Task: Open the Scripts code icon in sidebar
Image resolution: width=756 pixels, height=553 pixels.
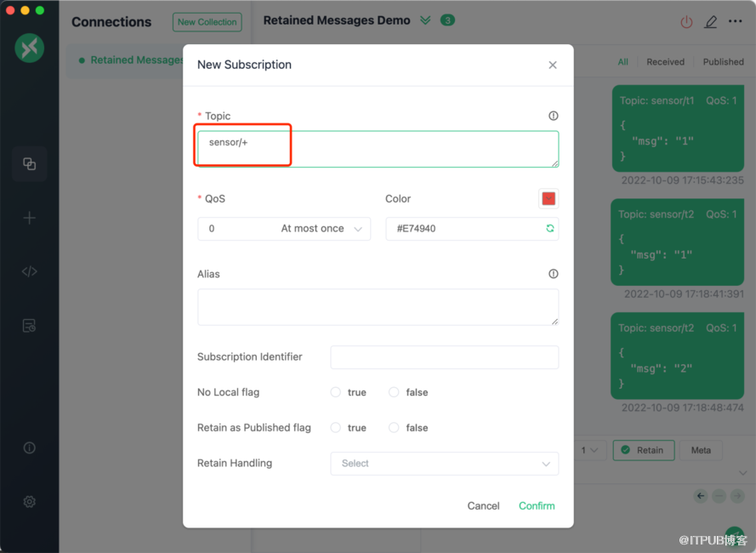Action: (29, 272)
